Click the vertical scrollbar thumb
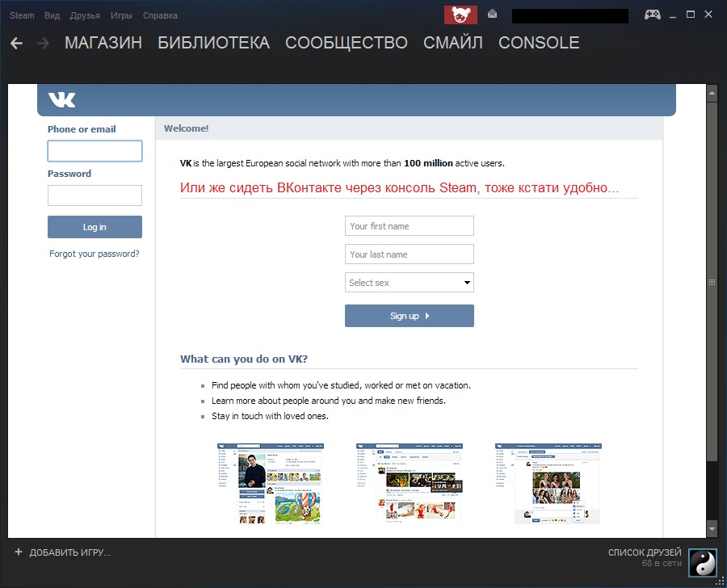Viewport: 727px width, 588px height. [x=712, y=282]
